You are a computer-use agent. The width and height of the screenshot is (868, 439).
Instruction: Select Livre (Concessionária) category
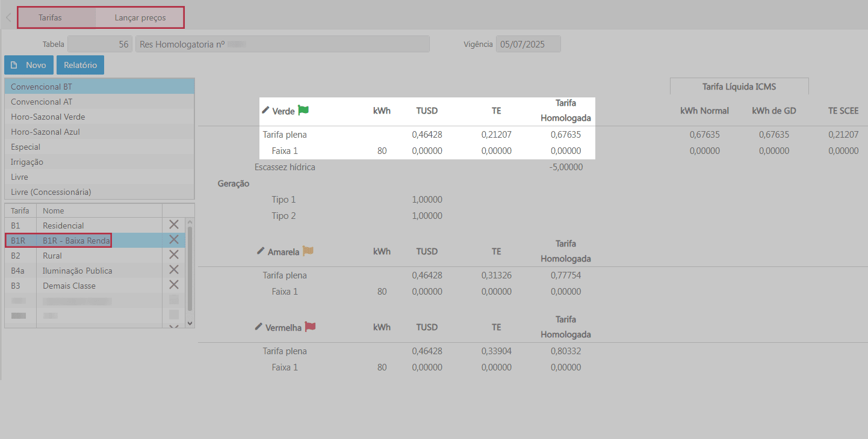click(51, 192)
